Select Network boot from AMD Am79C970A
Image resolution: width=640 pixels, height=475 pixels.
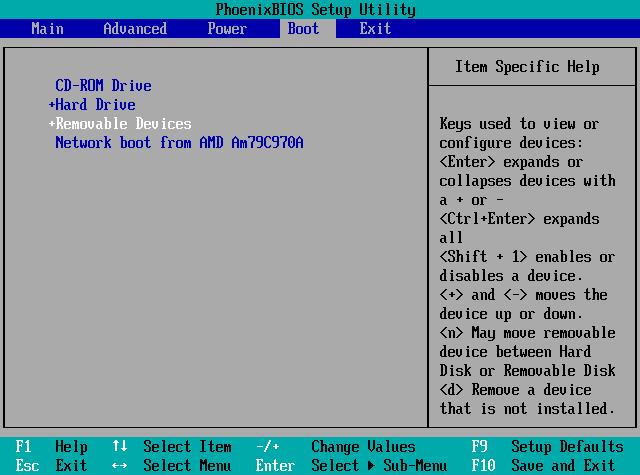tap(179, 143)
